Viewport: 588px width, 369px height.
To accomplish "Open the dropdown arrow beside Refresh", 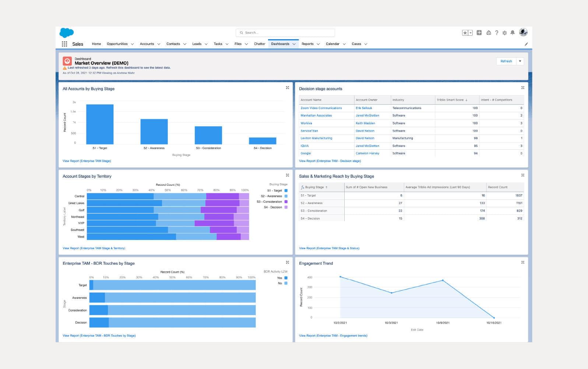I will click(520, 61).
